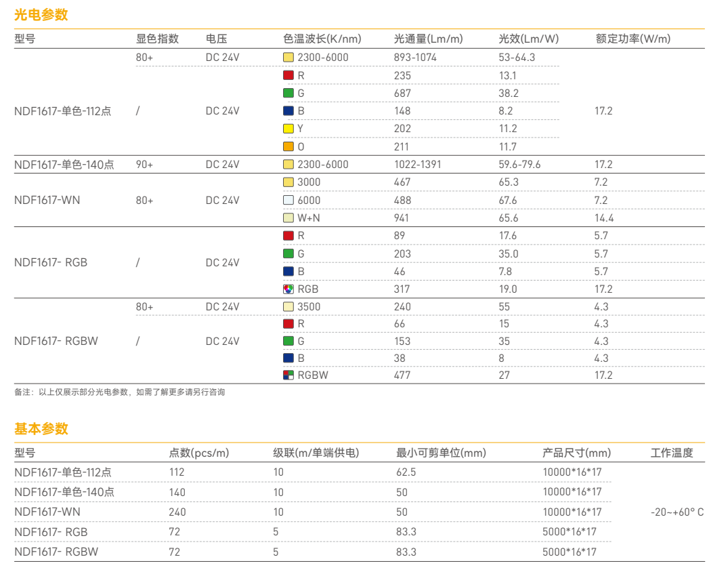Click the 基本参数 section heading
Viewport: 728px width, 574px height.
pos(41,428)
